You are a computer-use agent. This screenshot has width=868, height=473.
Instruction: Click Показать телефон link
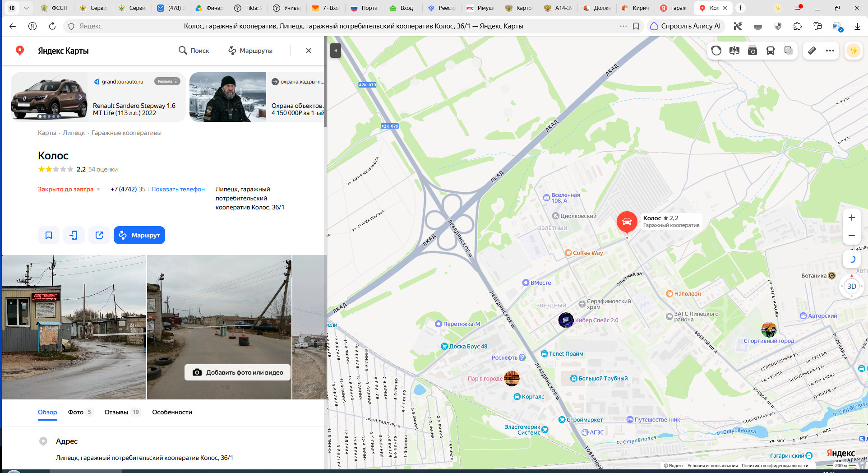point(178,189)
